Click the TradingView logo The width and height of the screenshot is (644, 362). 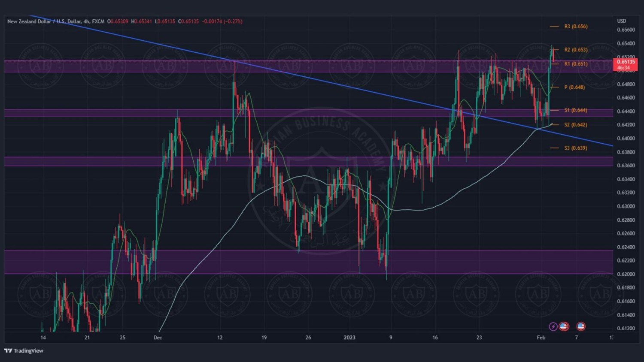click(24, 351)
